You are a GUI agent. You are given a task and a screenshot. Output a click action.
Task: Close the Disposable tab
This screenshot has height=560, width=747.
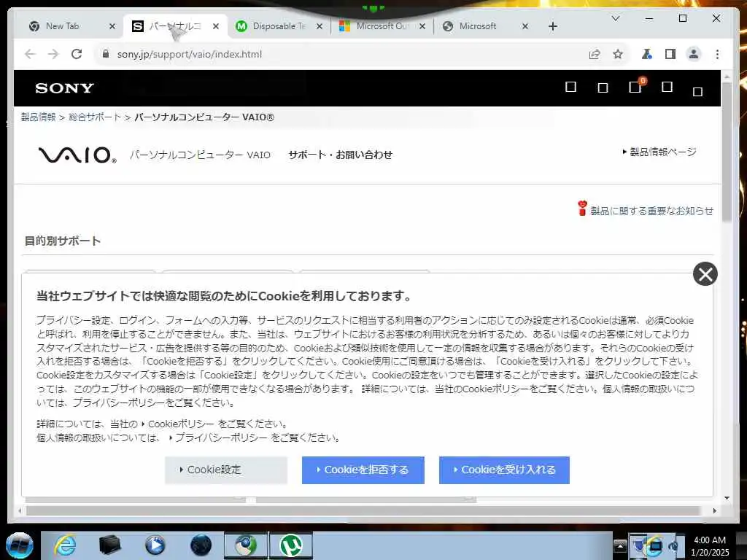320,26
